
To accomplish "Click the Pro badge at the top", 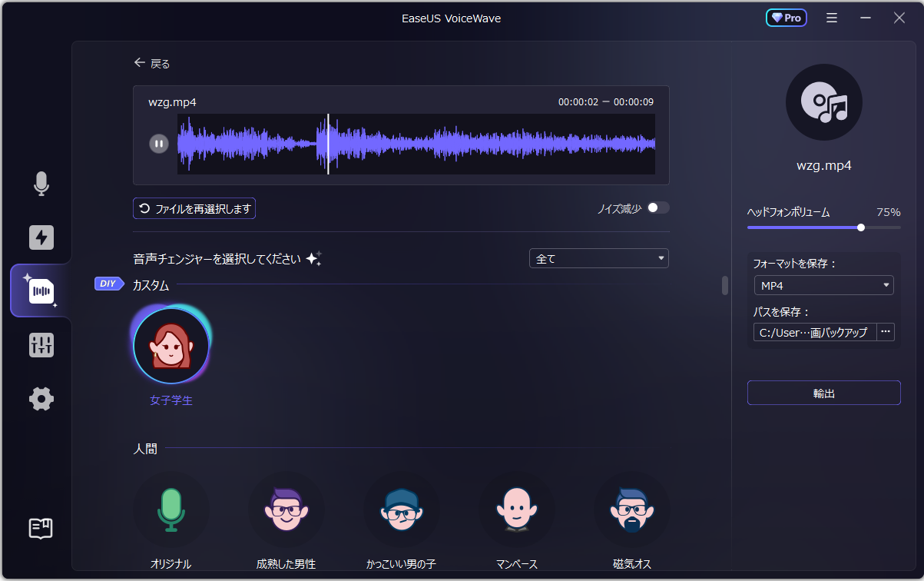I will [786, 17].
